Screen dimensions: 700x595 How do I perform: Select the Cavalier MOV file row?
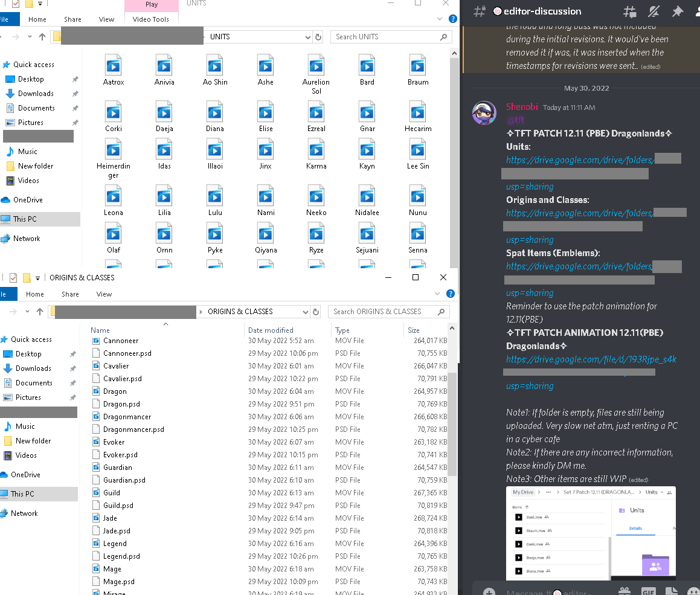(269, 366)
